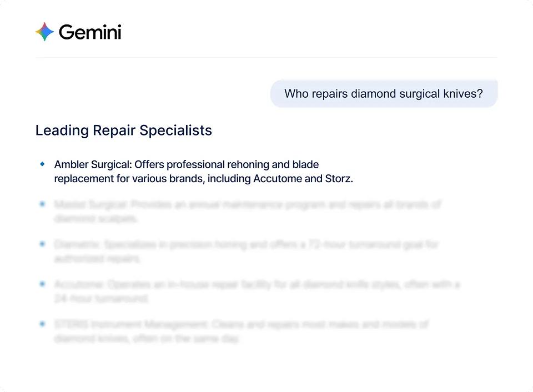Select the 'Who repairs diamond surgical knives?' prompt bubble
This screenshot has height=392, width=533.
click(384, 94)
